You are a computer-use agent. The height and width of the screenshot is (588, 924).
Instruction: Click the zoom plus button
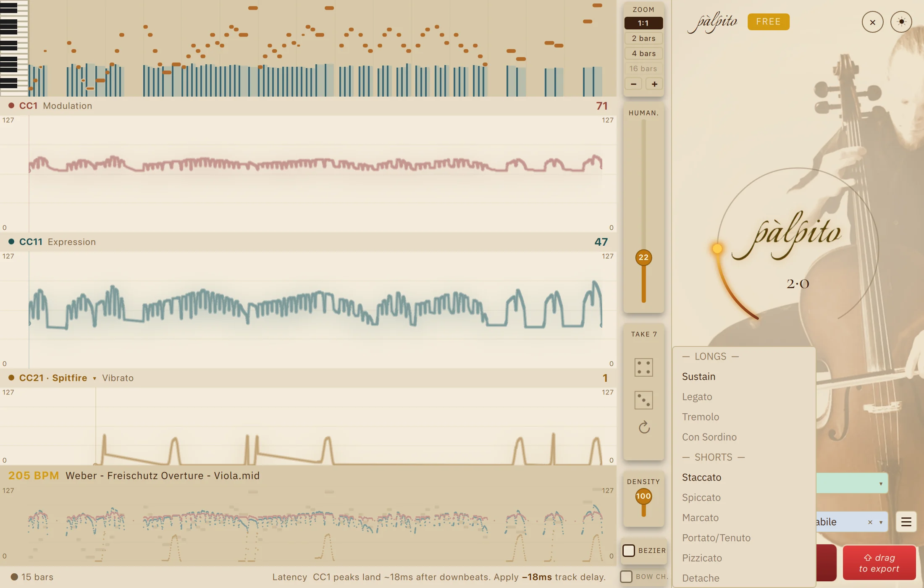pos(654,84)
